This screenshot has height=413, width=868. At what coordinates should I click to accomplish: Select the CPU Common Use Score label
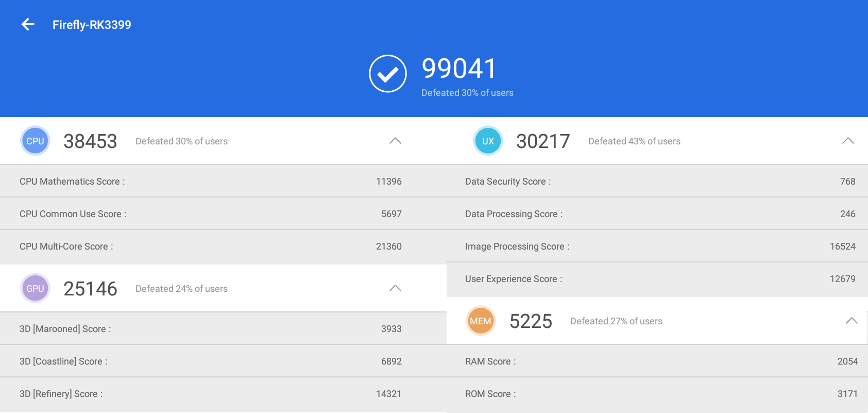73,214
